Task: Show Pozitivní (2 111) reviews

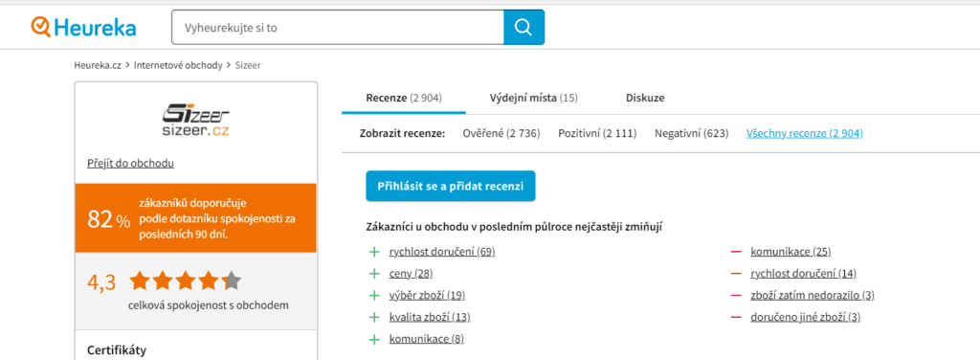Action: tap(597, 133)
